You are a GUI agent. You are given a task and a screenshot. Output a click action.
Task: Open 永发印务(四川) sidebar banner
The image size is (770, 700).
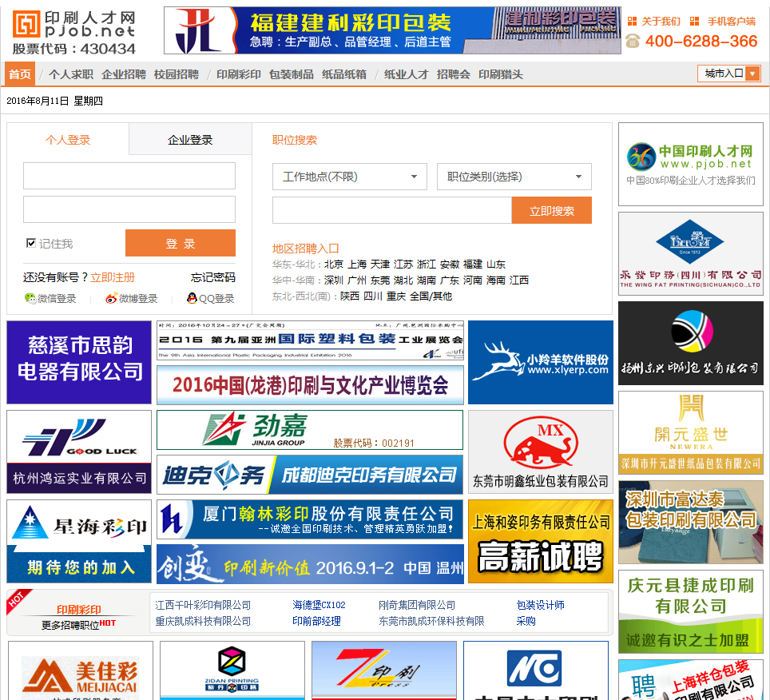[x=690, y=253]
